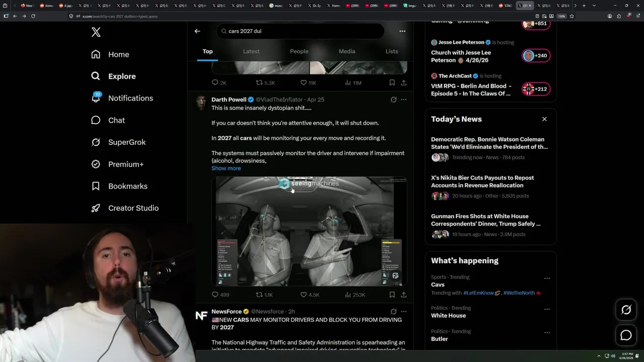Image resolution: width=644 pixels, height=362 pixels.
Task: Open more menu on NewsForce post
Action: [404, 312]
